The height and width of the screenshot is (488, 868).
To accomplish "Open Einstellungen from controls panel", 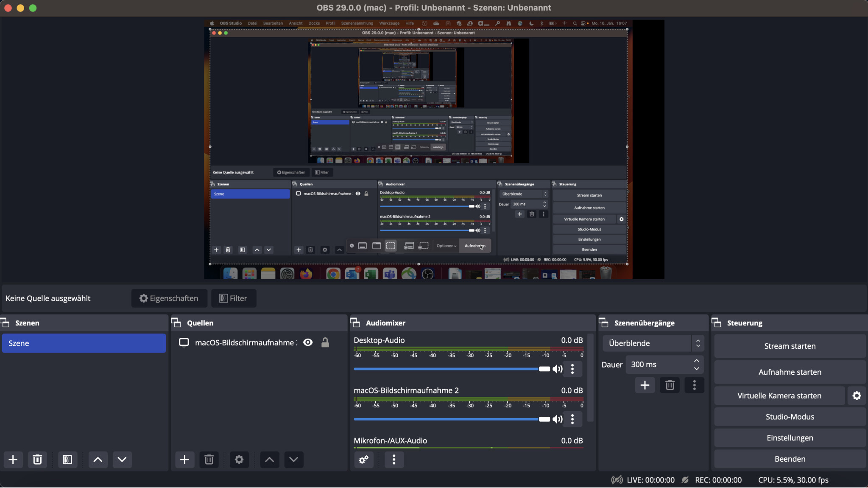I will coord(790,438).
